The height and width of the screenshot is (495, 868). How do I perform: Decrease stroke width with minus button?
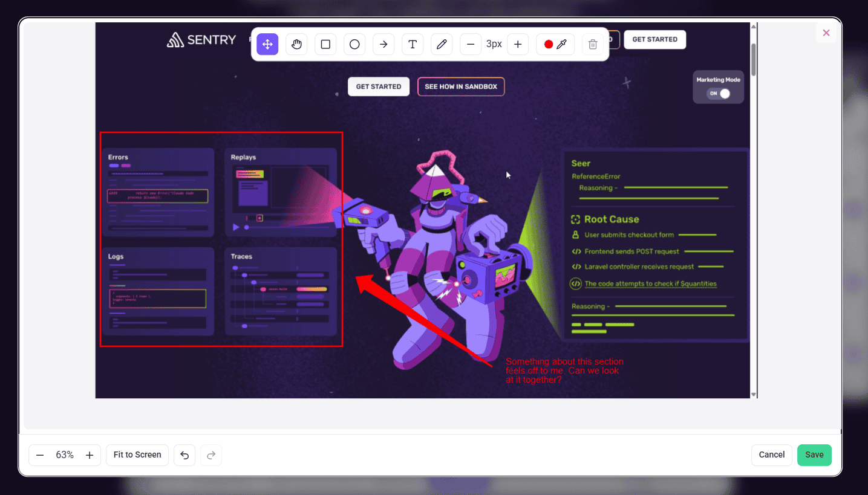(x=471, y=44)
